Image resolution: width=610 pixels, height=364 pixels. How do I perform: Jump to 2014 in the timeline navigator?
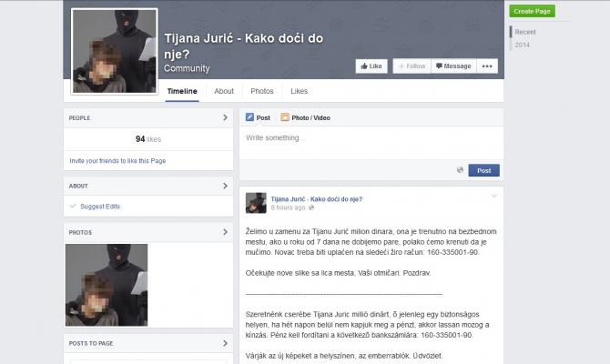[x=523, y=45]
